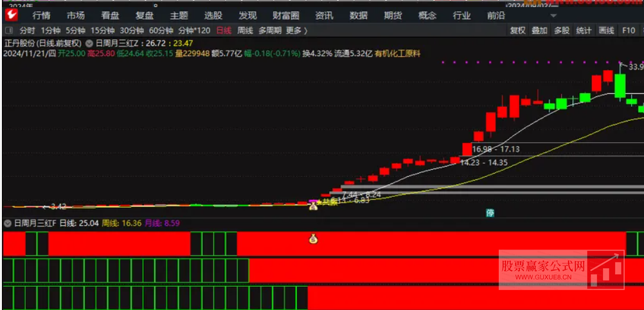Click the 统计 statistics button
644x310 pixels.
pyautogui.click(x=584, y=30)
